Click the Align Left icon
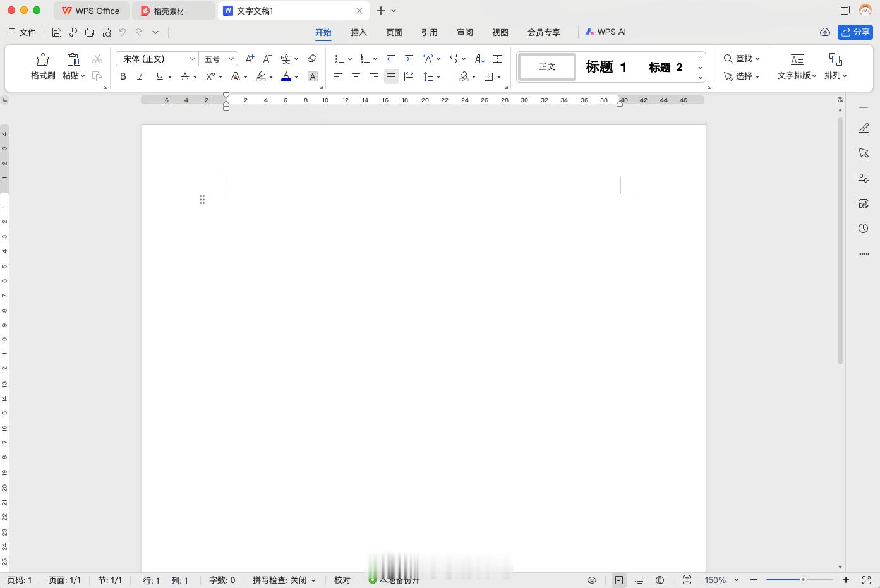This screenshot has width=880, height=588. pyautogui.click(x=339, y=76)
